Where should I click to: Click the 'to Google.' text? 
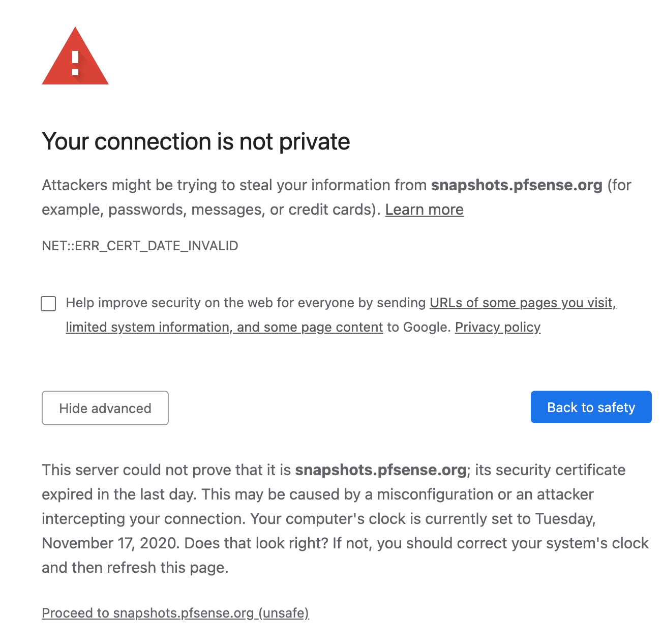pos(419,327)
